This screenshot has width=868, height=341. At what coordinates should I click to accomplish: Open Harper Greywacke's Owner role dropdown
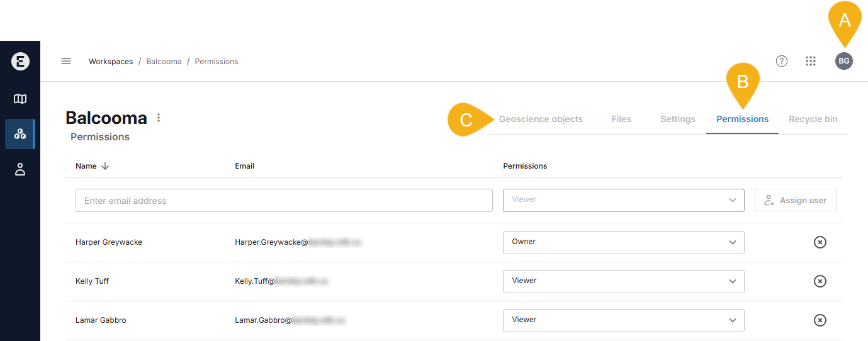[x=623, y=242]
